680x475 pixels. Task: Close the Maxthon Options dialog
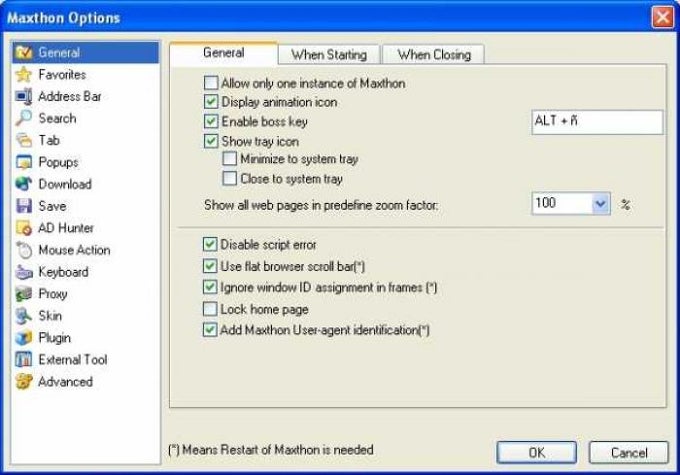[x=663, y=17]
